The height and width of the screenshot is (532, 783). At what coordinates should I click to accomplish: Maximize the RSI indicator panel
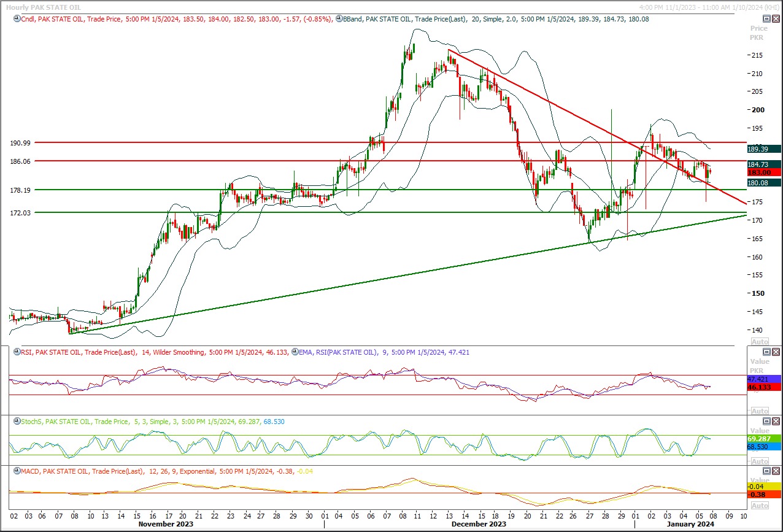[x=766, y=352]
